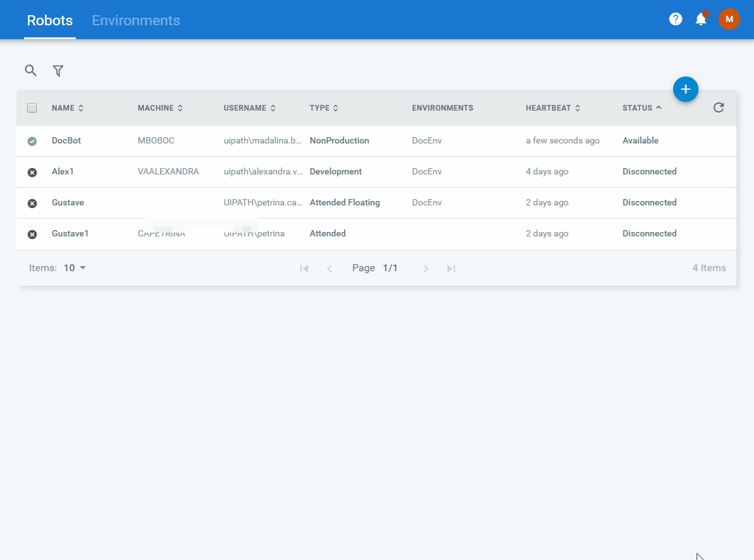Click the Environments column header
The height and width of the screenshot is (560, 754).
coord(442,108)
